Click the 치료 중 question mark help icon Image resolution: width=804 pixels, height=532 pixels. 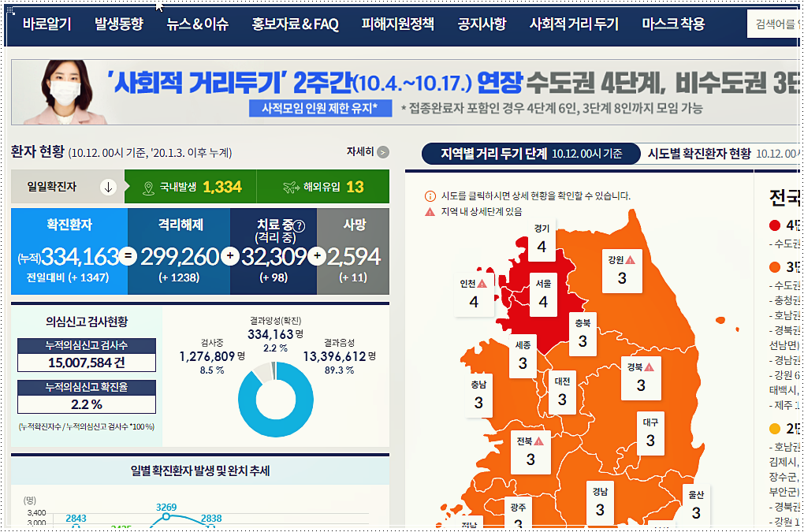coord(299,226)
